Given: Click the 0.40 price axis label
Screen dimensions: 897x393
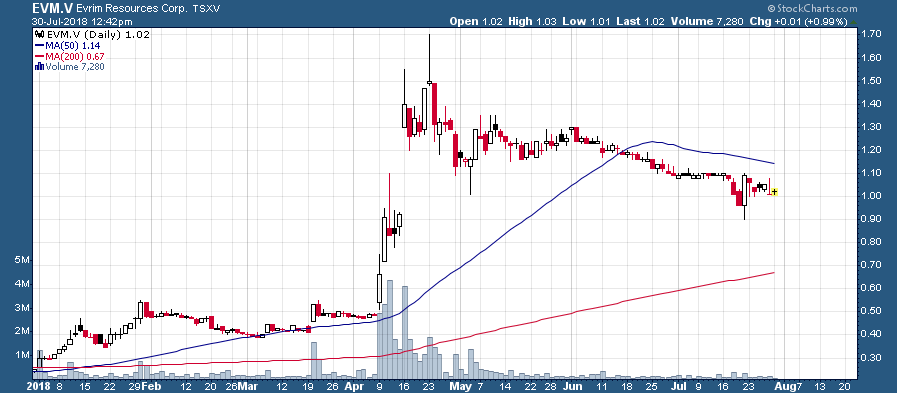Looking at the screenshot, I should pos(871,335).
